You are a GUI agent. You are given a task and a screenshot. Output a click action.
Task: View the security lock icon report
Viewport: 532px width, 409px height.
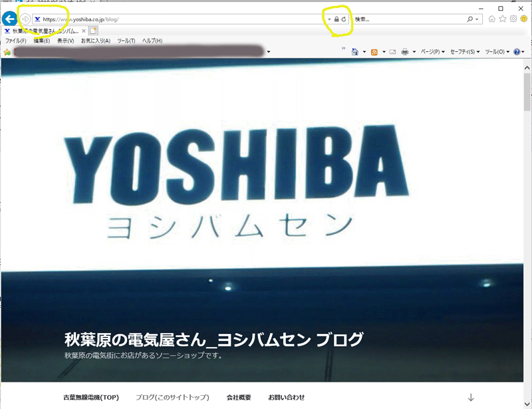tap(336, 19)
